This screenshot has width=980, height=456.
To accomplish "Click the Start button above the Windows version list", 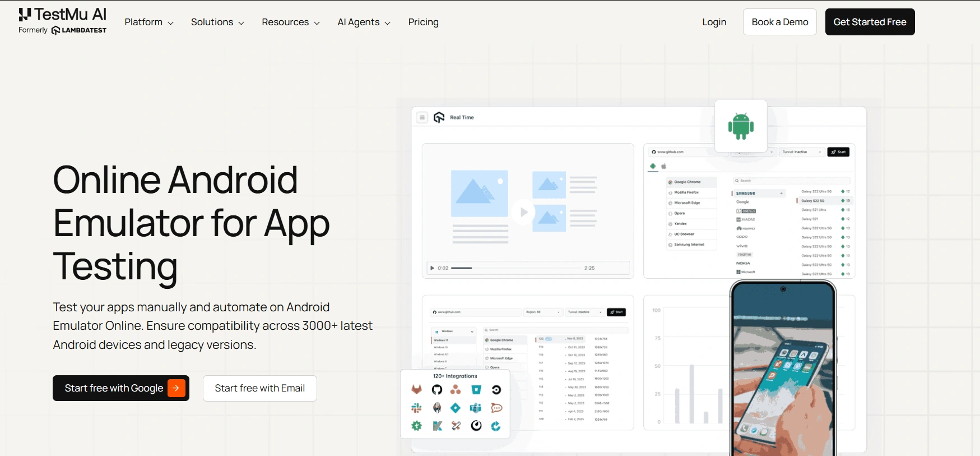I will coord(616,312).
